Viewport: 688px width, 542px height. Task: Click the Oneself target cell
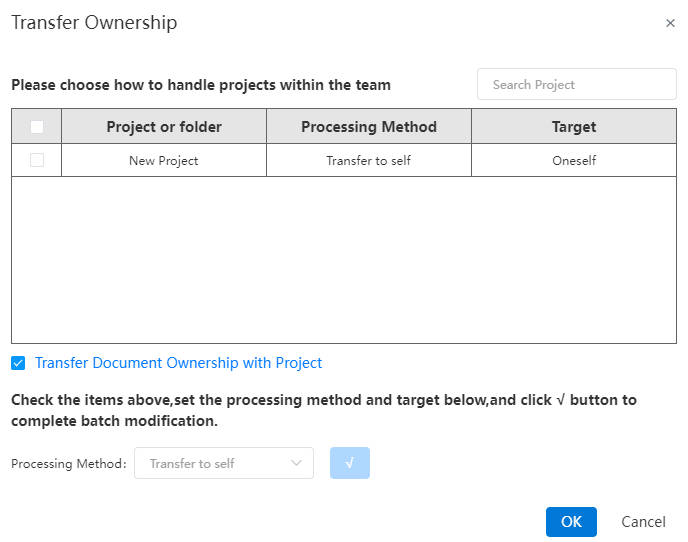[574, 161]
